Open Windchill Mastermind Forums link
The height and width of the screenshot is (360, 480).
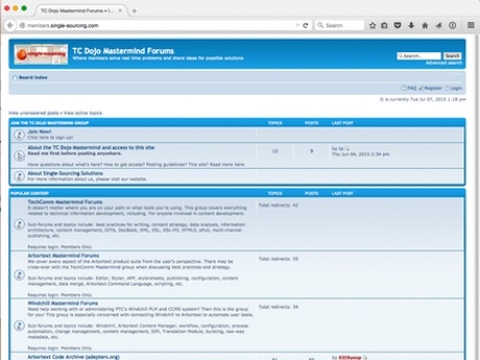[x=63, y=303]
